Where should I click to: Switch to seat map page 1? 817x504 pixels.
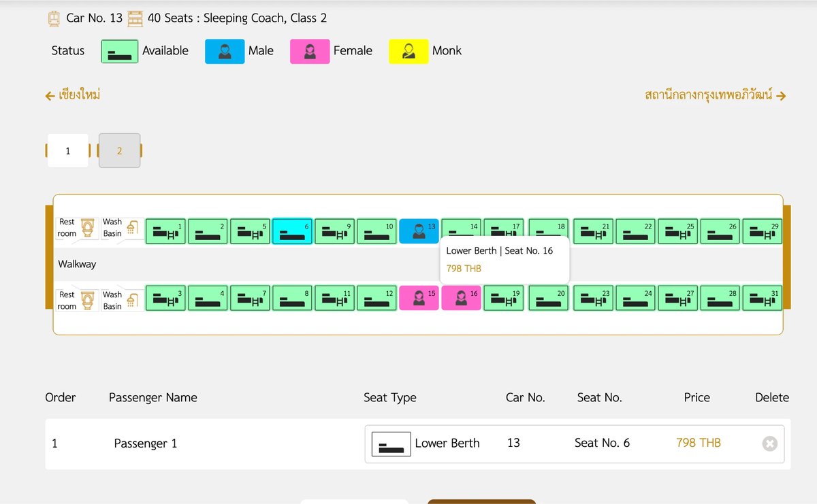pyautogui.click(x=67, y=151)
